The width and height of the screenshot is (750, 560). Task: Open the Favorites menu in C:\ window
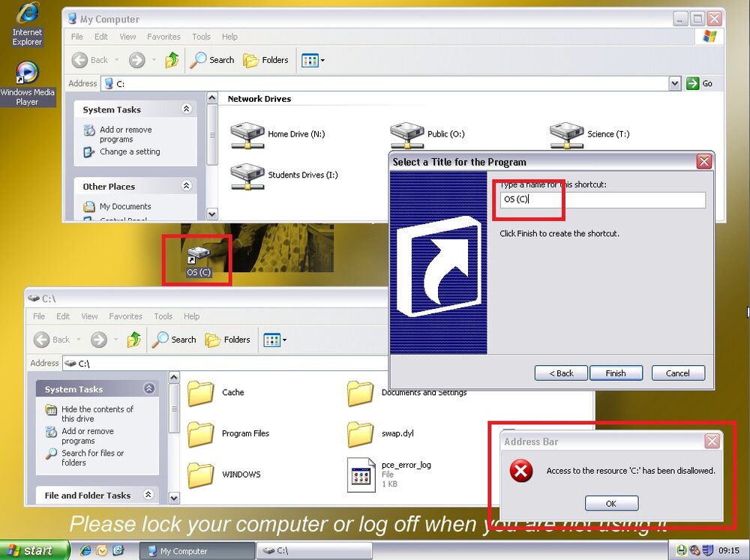pos(125,316)
